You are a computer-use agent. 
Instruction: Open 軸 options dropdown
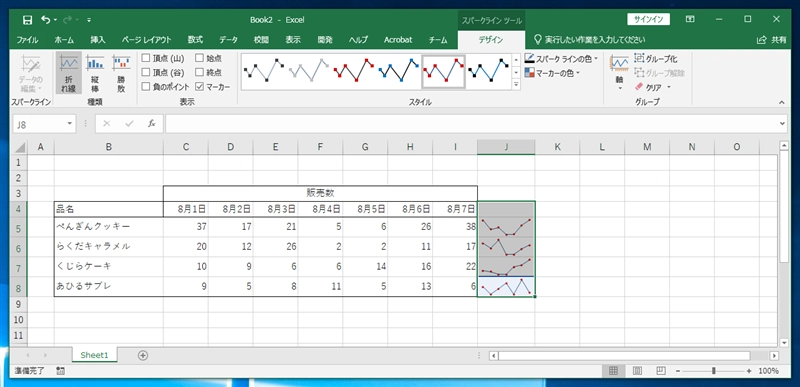[619, 73]
